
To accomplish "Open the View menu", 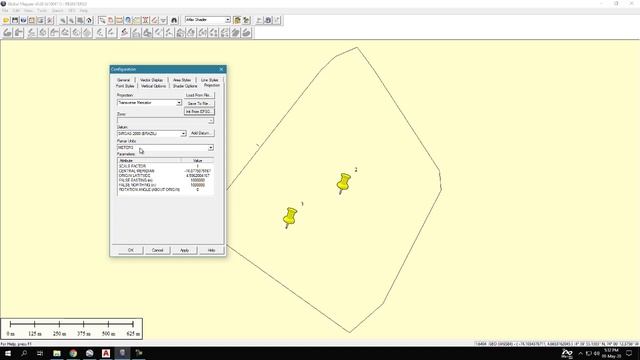I will click(x=28, y=10).
